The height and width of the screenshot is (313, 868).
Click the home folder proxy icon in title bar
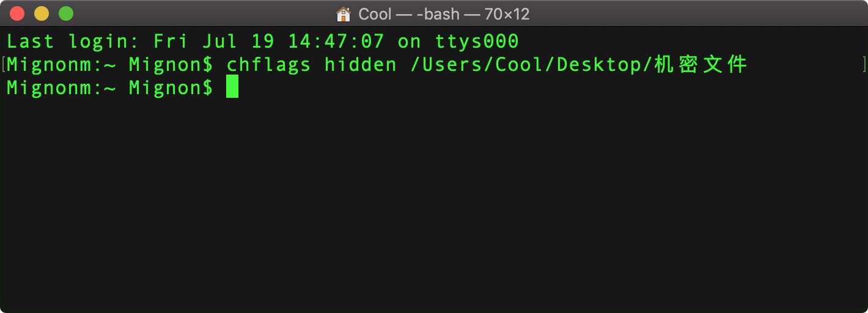coord(344,13)
